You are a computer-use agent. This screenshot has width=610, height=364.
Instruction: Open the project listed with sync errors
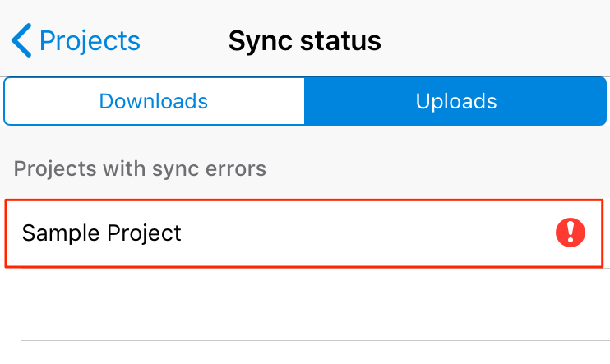(304, 233)
